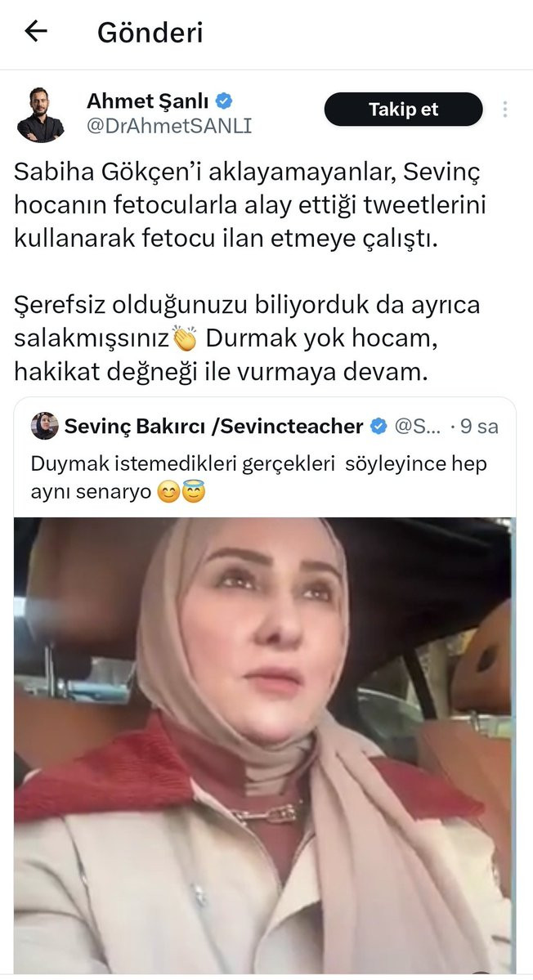Tap the smiling face emoji after senaryo
Screen dimensions: 533x980
tap(168, 493)
